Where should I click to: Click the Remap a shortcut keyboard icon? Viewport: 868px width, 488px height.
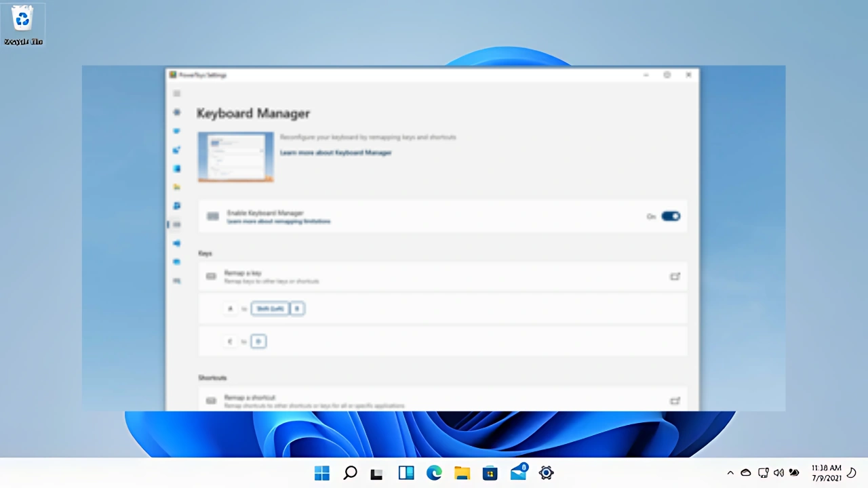pos(211,401)
